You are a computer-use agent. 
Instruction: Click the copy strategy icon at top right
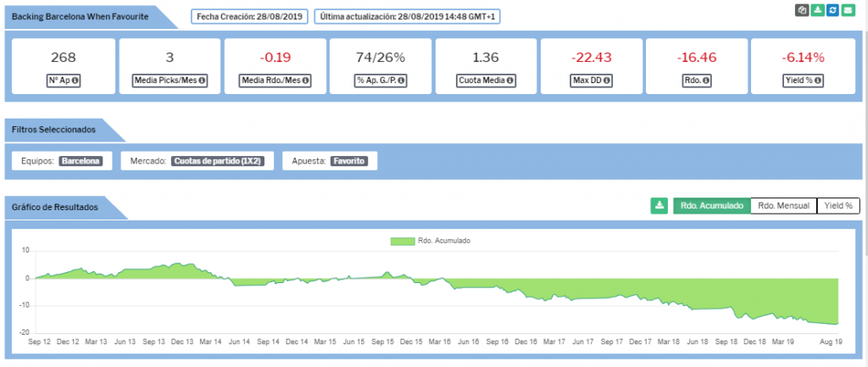(802, 10)
